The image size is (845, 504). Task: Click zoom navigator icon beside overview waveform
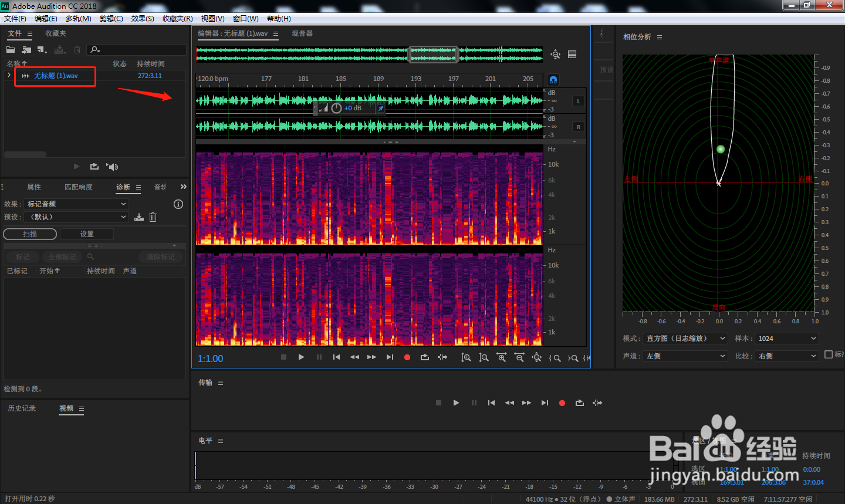coord(555,55)
